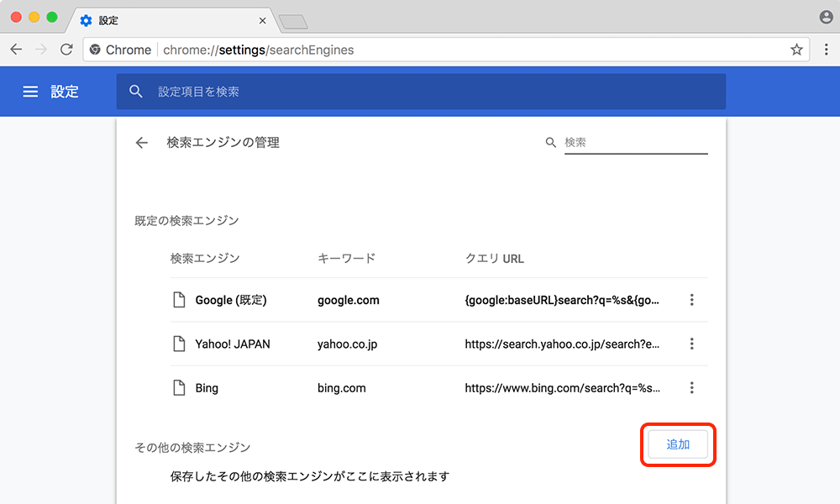Click 検索エンジンの管理 page title
840x504 pixels.
(223, 143)
